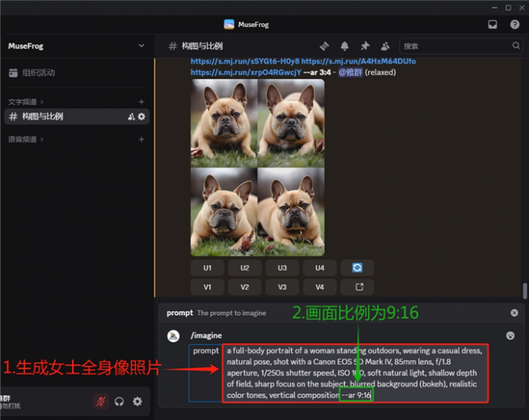Upscale second image with U2
Viewport: 529px width, 420px height.
(244, 268)
